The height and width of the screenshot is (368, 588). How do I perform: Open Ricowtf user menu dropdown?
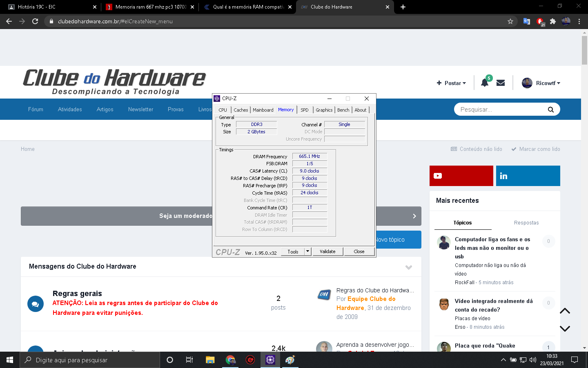click(x=548, y=83)
